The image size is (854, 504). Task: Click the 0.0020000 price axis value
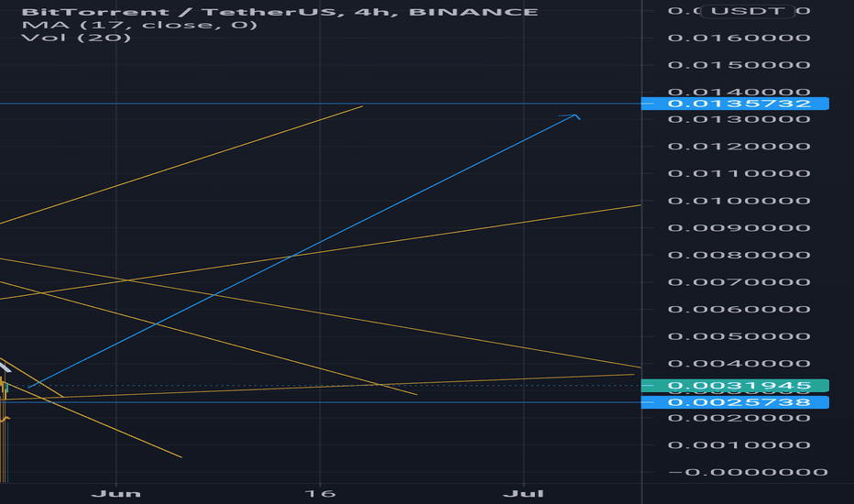[x=739, y=418]
